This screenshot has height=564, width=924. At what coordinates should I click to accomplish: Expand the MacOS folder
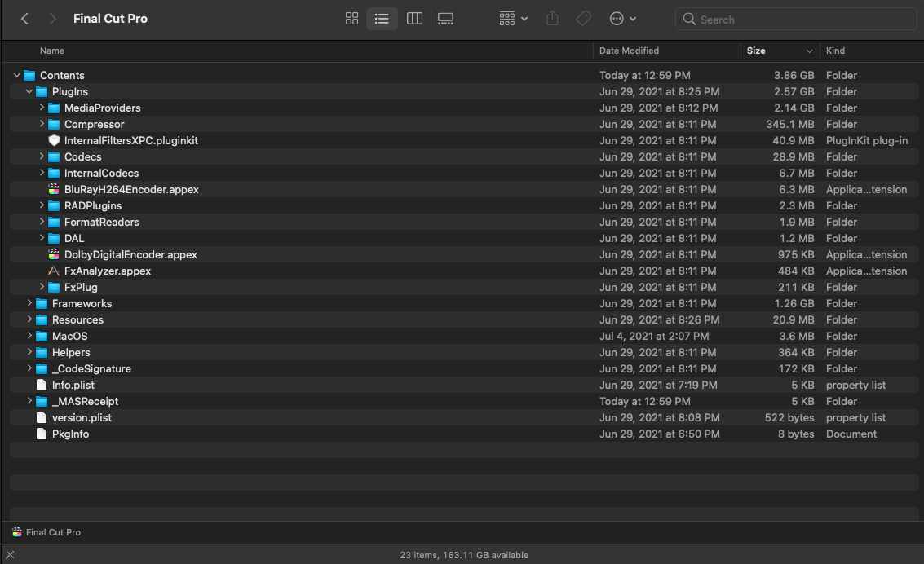(29, 336)
